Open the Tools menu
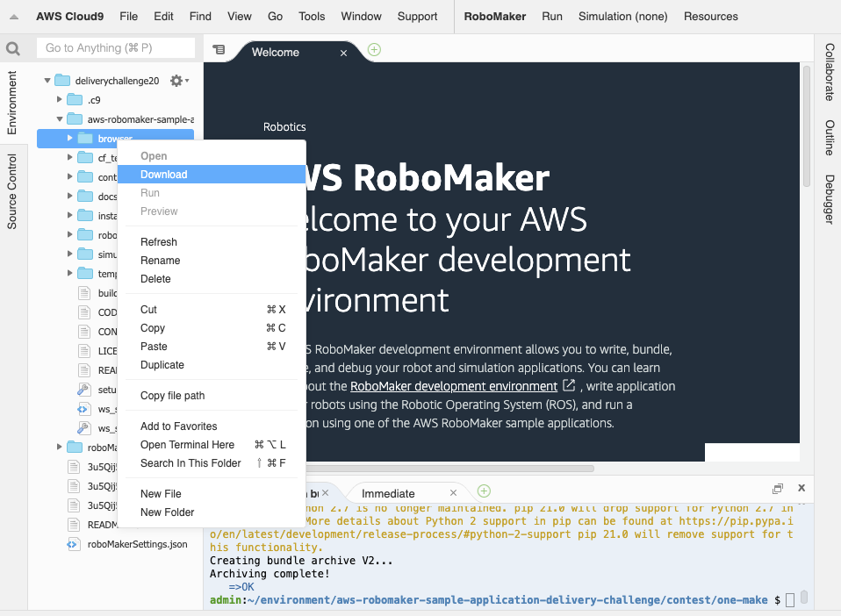Screen dimensions: 841x616 (x=312, y=17)
